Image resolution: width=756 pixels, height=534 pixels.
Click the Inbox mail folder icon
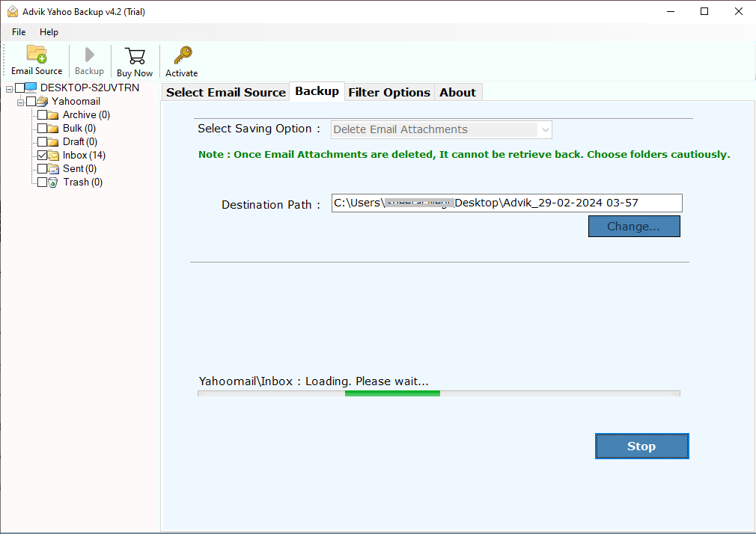pos(53,155)
